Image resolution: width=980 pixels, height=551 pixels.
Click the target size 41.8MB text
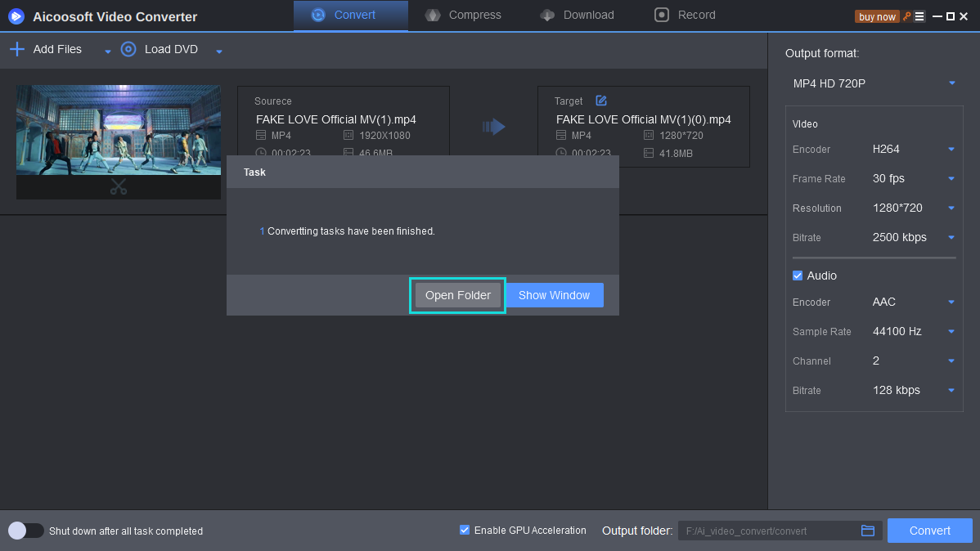676,154
